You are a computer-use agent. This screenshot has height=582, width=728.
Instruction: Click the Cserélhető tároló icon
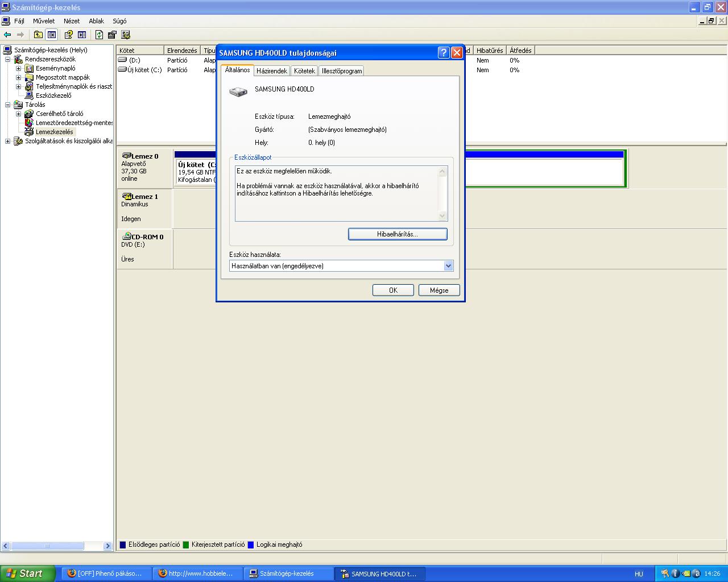point(29,114)
